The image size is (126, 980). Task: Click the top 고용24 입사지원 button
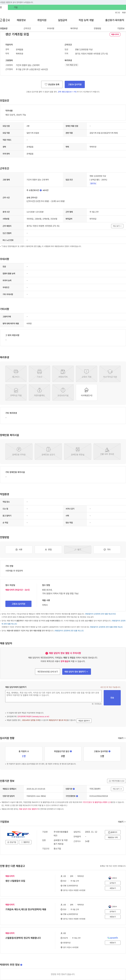(x=75, y=84)
